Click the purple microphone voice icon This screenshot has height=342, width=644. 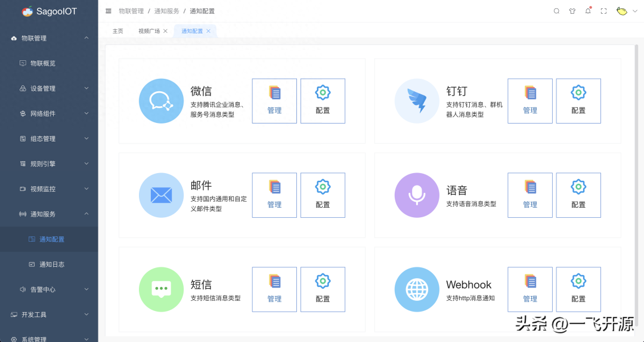click(x=417, y=195)
